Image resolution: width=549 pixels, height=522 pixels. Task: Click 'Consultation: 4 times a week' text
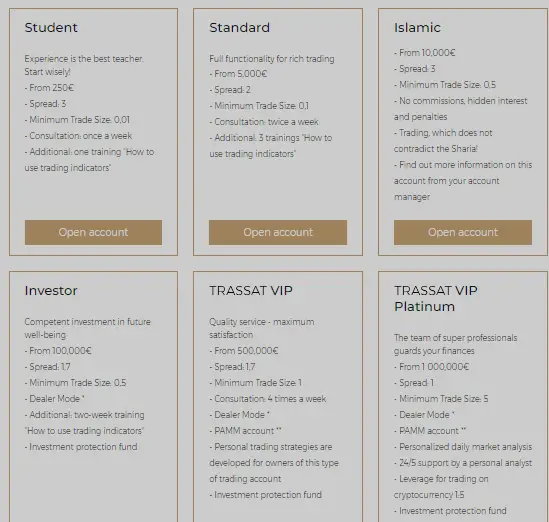point(268,399)
